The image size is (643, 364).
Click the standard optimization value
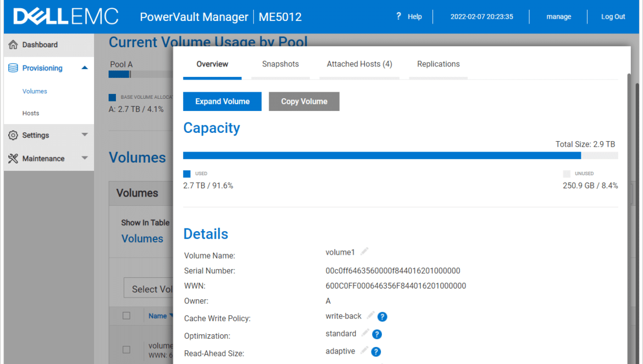[341, 334]
